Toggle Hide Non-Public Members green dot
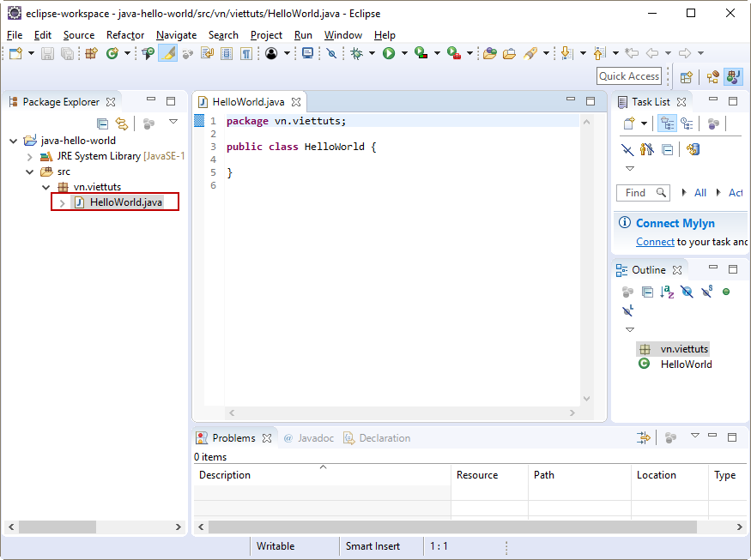 726,292
